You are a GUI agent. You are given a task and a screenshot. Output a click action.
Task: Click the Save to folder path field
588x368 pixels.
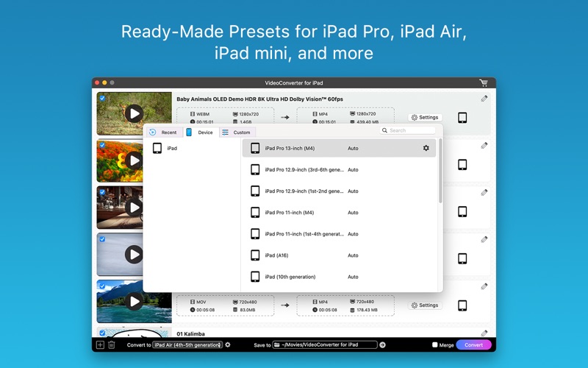(325, 344)
